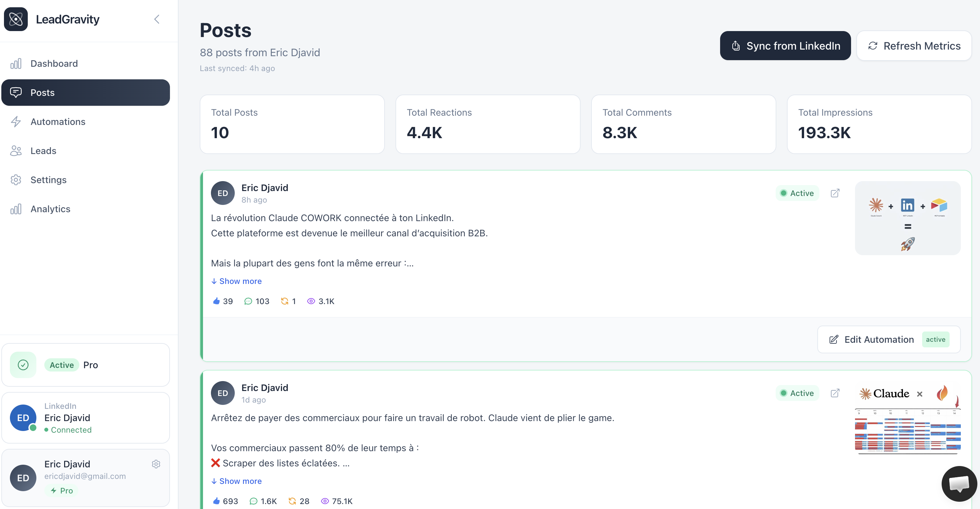Remove the Claude image attachment with the x
This screenshot has width=980, height=509.
click(920, 394)
